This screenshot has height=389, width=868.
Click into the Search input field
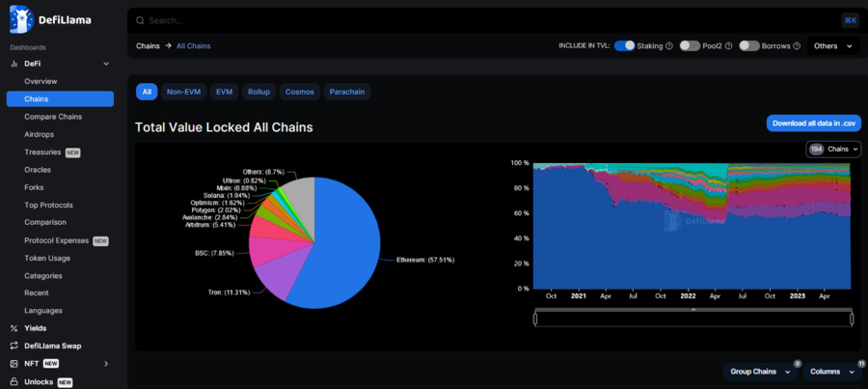pyautogui.click(x=487, y=20)
